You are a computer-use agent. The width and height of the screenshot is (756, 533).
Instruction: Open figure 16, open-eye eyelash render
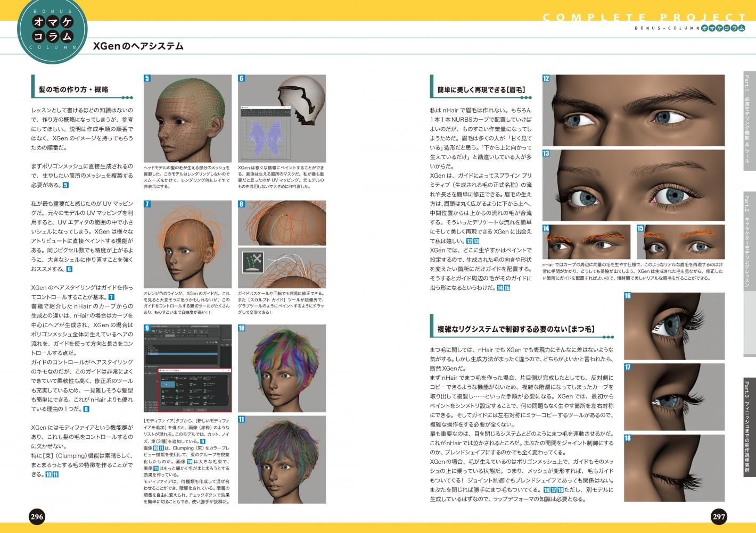(675, 326)
